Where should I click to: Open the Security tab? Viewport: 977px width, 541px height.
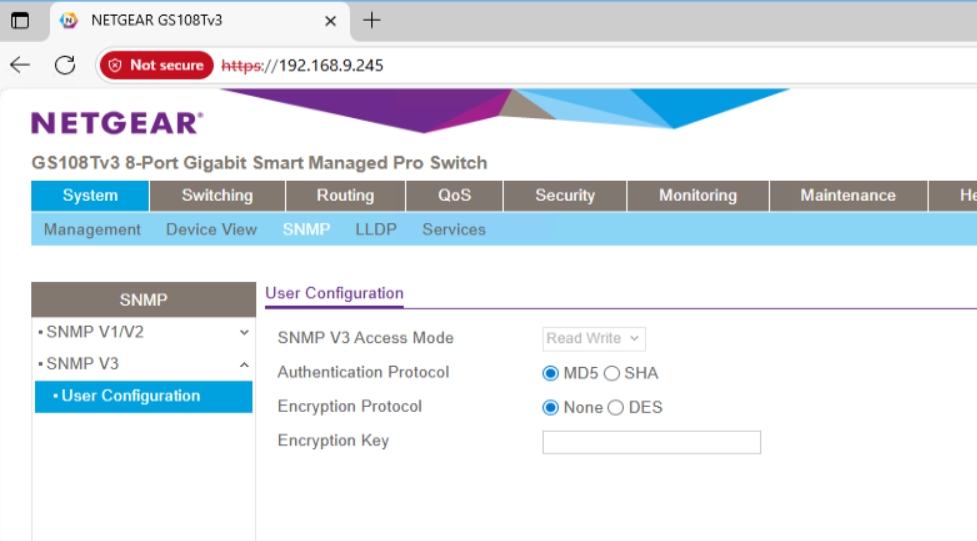565,196
